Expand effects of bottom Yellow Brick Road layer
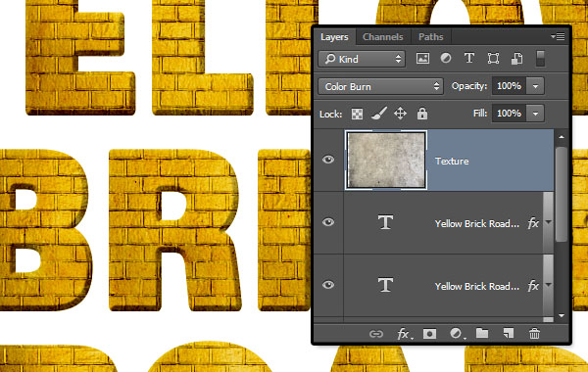Viewport: 588px width, 372px height. pyautogui.click(x=548, y=285)
